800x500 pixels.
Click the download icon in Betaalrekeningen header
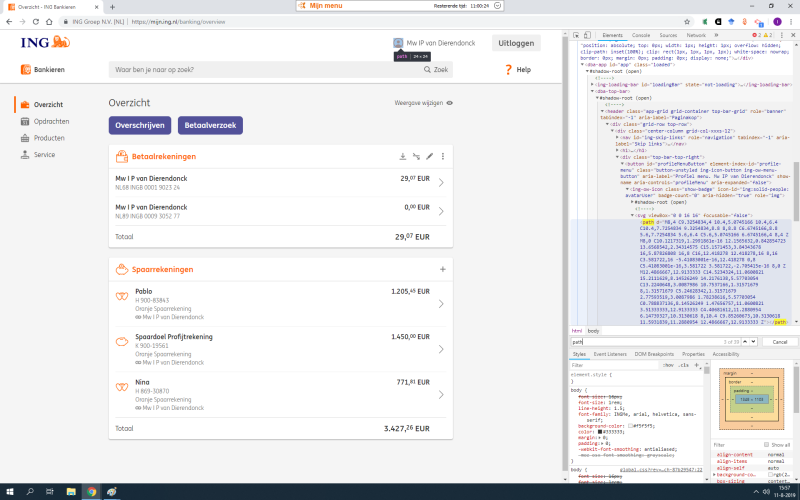[402, 157]
